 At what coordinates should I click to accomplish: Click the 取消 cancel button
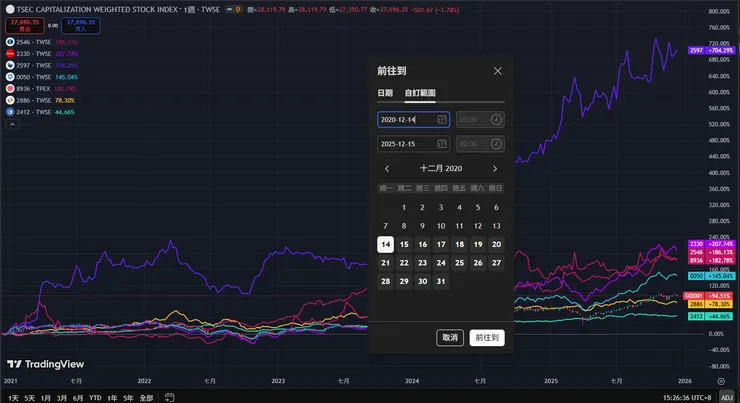[450, 337]
